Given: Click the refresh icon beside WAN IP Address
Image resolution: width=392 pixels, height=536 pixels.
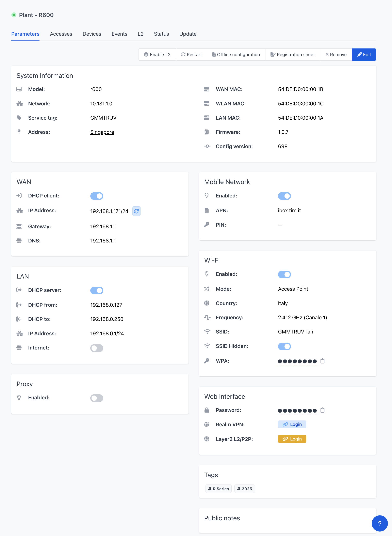Looking at the screenshot, I should [136, 211].
